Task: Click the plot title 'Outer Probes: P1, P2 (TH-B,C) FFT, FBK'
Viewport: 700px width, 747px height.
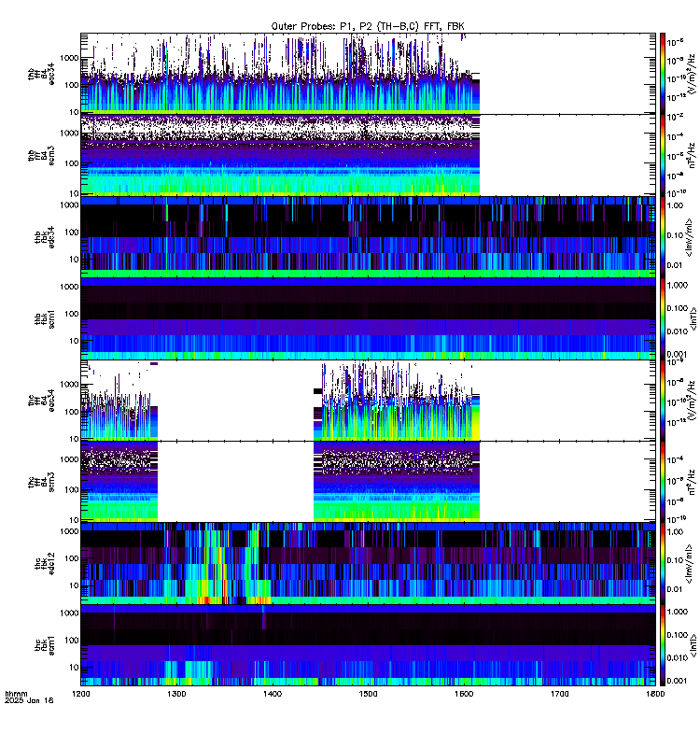Action: tap(367, 26)
